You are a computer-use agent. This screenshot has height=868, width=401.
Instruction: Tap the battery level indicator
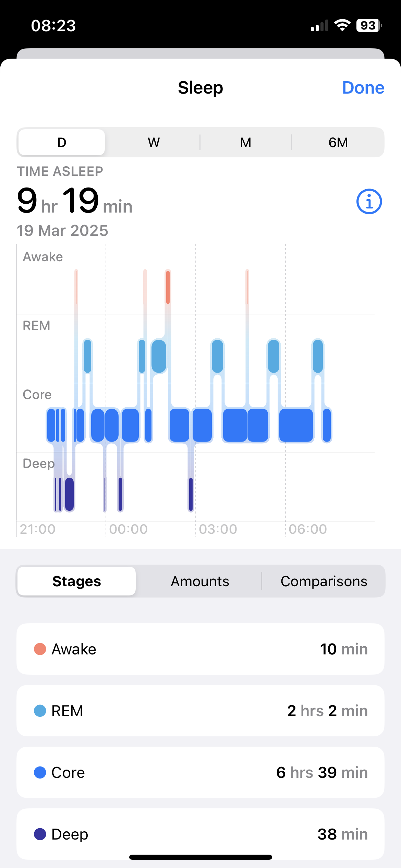[x=369, y=25]
